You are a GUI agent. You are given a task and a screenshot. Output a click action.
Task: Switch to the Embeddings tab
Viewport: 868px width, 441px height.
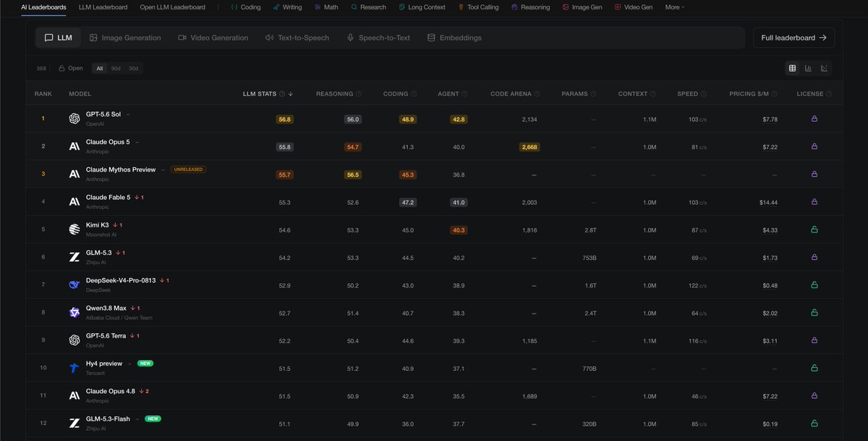454,38
